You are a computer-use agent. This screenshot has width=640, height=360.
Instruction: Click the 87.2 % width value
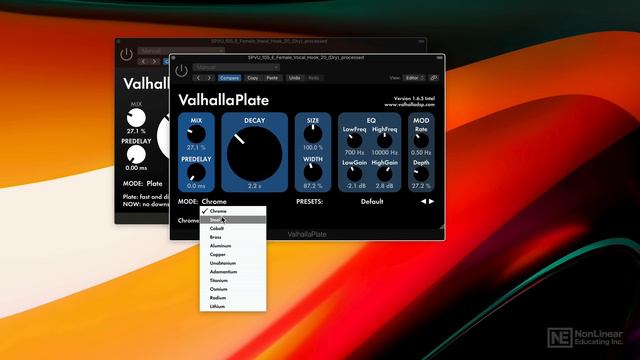click(x=313, y=186)
